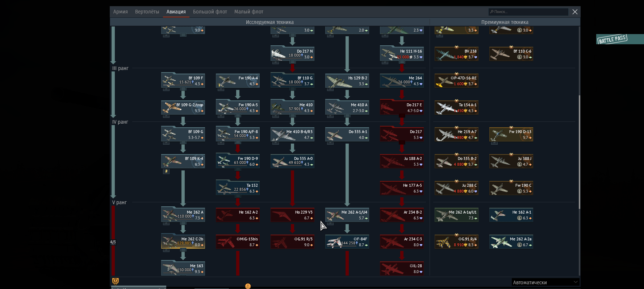Screen dimensions: 644x289
Task: Select the Do 335 A-0 card
Action: (292, 161)
